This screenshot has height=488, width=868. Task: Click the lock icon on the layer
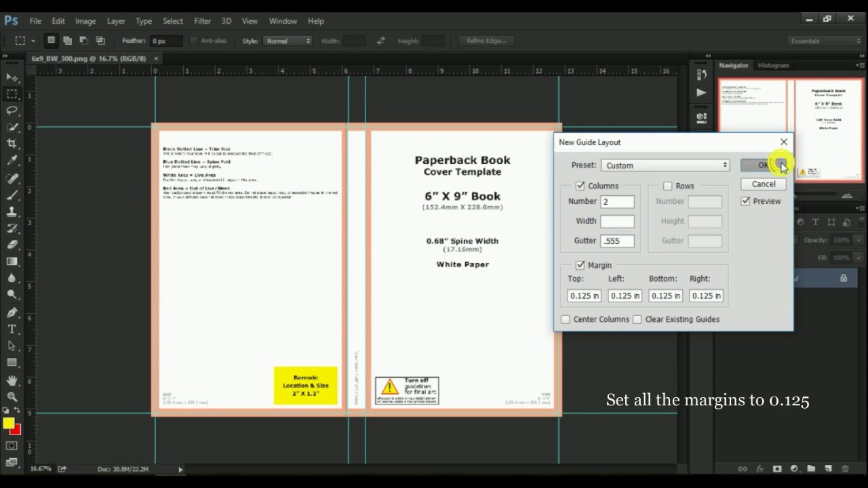[x=844, y=278]
